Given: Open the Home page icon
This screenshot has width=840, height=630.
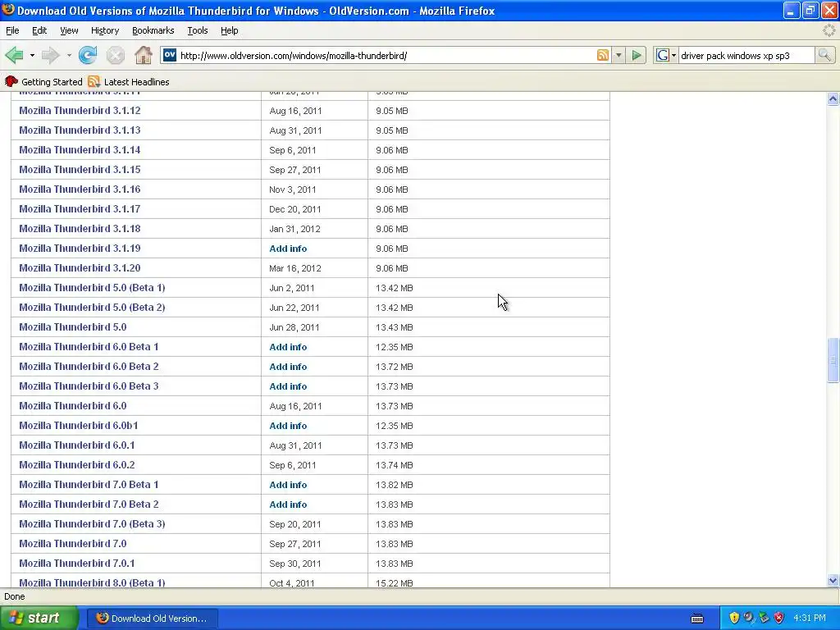Looking at the screenshot, I should (143, 55).
